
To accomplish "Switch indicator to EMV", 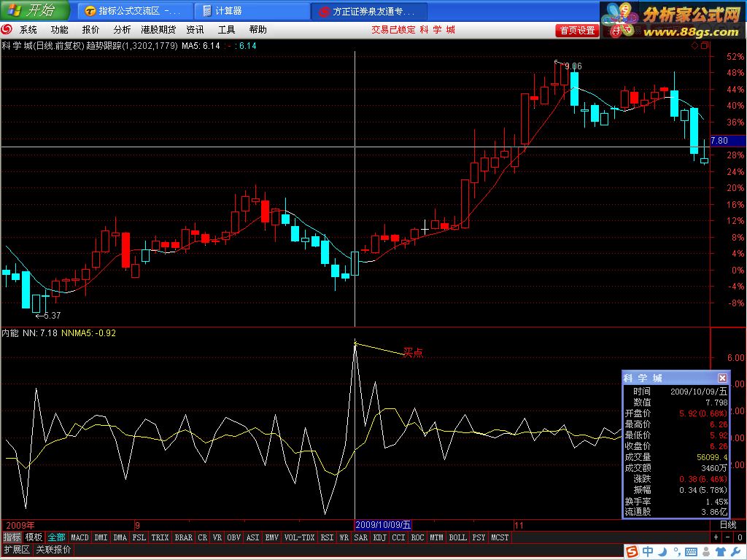I will point(272,537).
